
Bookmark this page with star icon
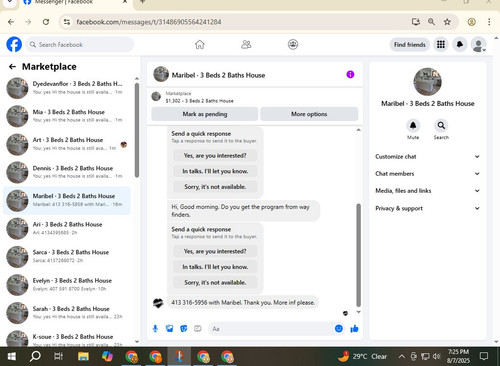pos(447,22)
